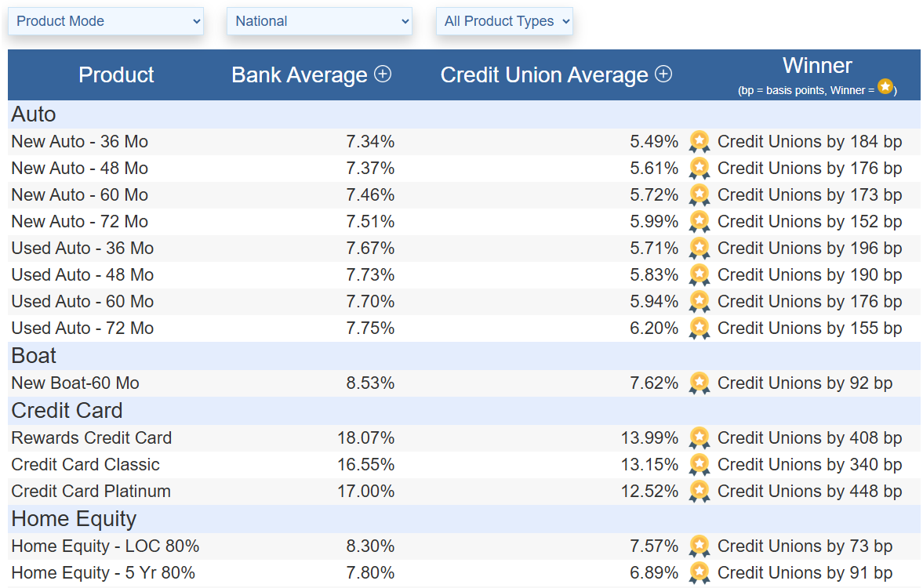Click winner medal icon for New Auto - 36 Mo
The height and width of the screenshot is (588, 923).
699,142
